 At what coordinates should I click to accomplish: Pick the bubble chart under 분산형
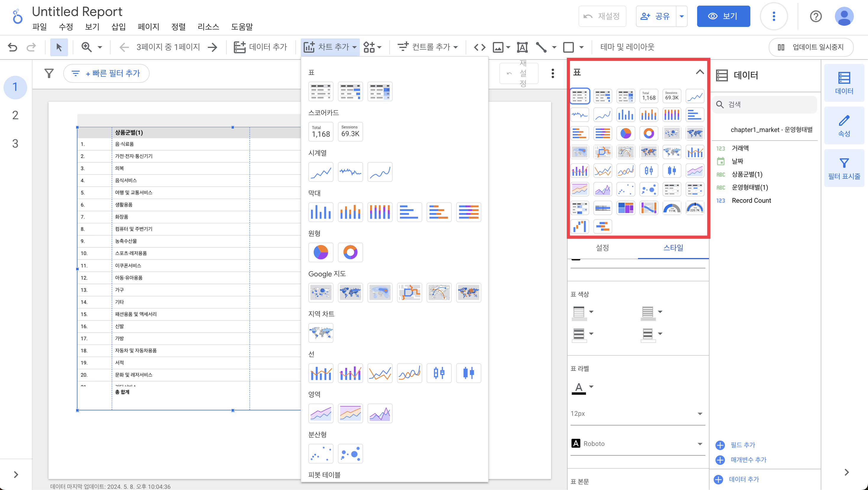tap(350, 454)
